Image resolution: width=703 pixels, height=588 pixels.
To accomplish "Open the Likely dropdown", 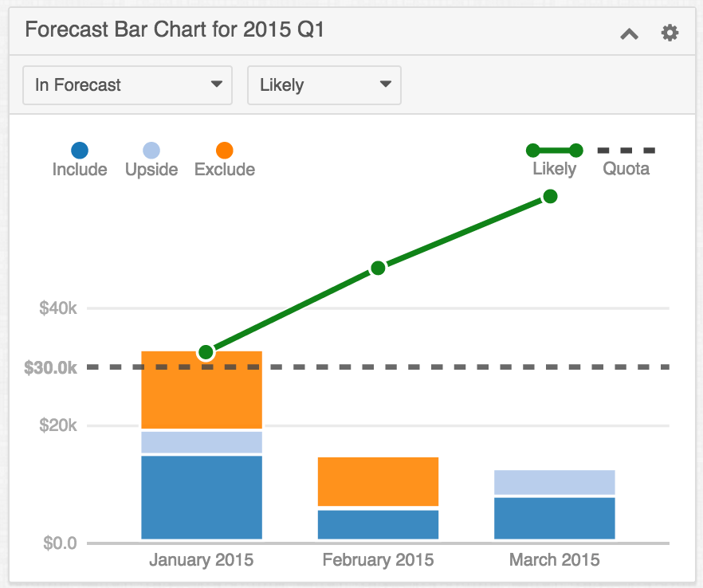I will pos(324,84).
